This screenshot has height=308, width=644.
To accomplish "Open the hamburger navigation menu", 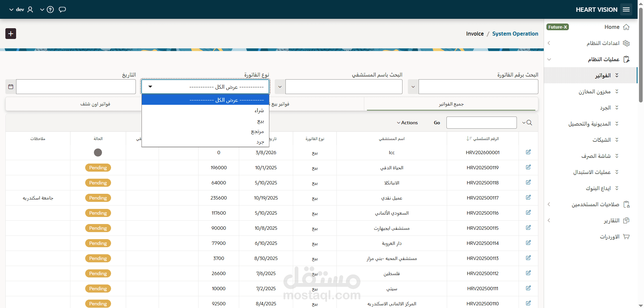I will click(x=626, y=9).
